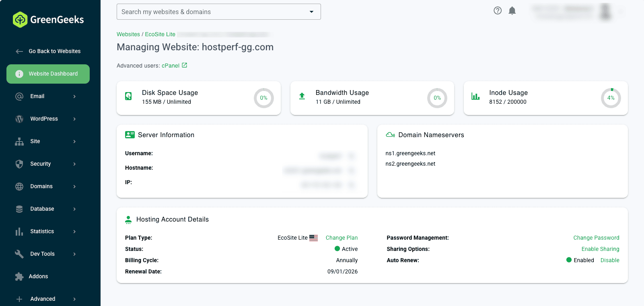This screenshot has width=644, height=306.
Task: Click the 11 GB / Unlimited value
Action: pyautogui.click(x=338, y=102)
